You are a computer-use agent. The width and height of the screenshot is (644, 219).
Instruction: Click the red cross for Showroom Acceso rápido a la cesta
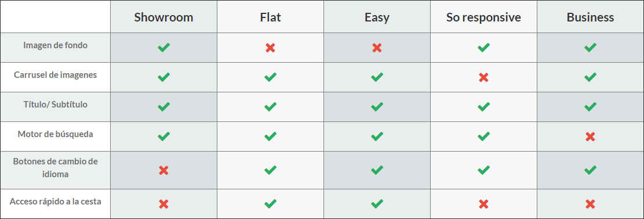coord(163,204)
